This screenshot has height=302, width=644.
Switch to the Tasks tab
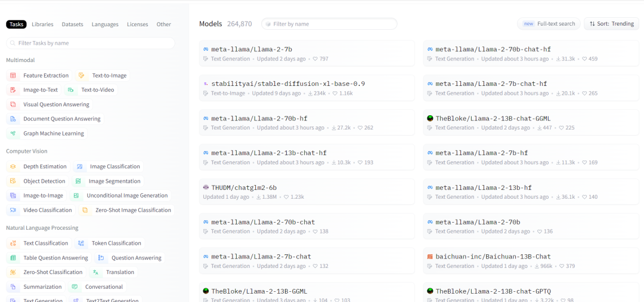(x=17, y=24)
